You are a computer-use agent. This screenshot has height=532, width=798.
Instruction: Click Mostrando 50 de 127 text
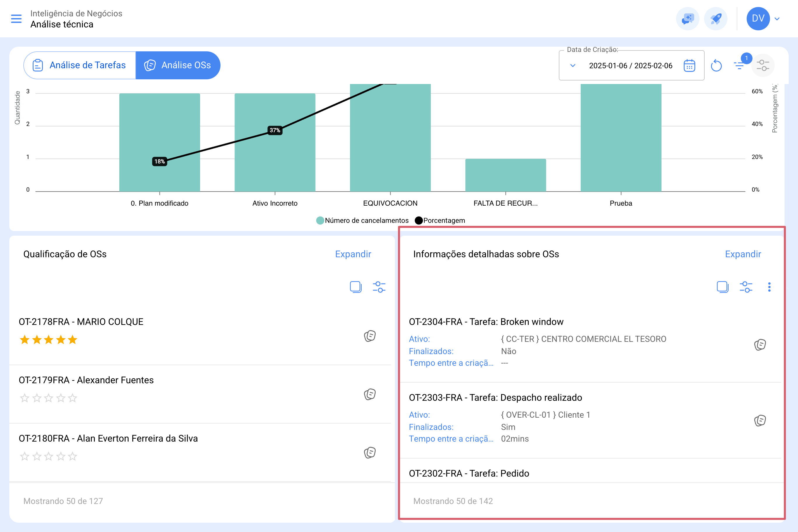pos(63,501)
